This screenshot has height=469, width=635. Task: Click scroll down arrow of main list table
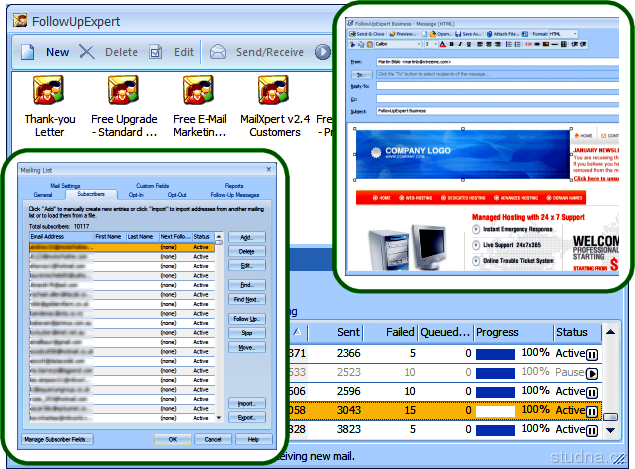(610, 431)
